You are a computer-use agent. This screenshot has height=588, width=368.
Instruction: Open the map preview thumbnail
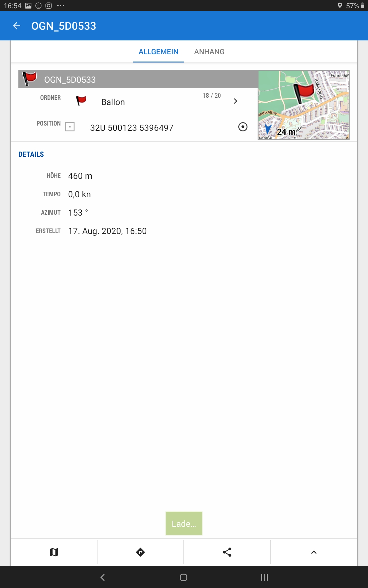click(x=303, y=105)
